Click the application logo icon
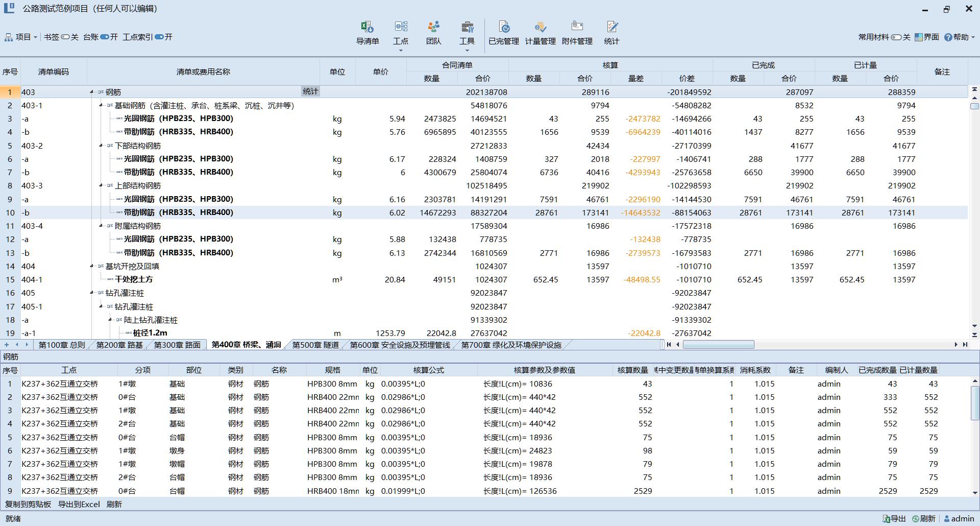The height and width of the screenshot is (526, 980). click(x=9, y=8)
